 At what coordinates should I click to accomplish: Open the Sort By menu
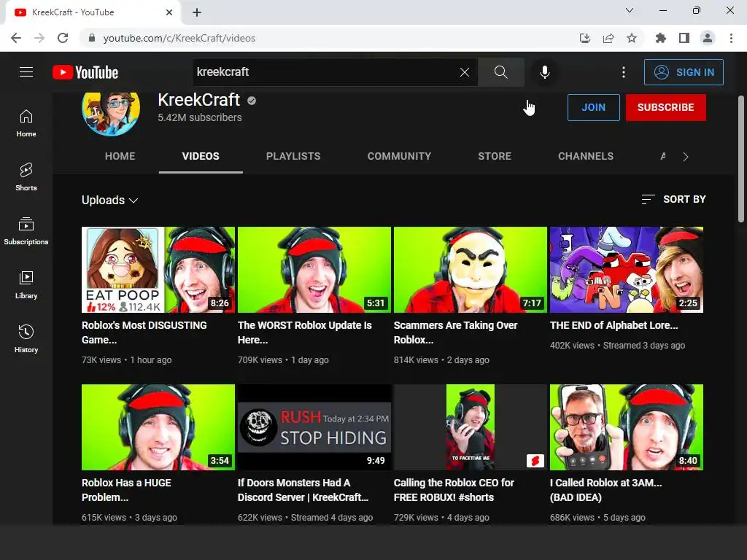coord(673,199)
